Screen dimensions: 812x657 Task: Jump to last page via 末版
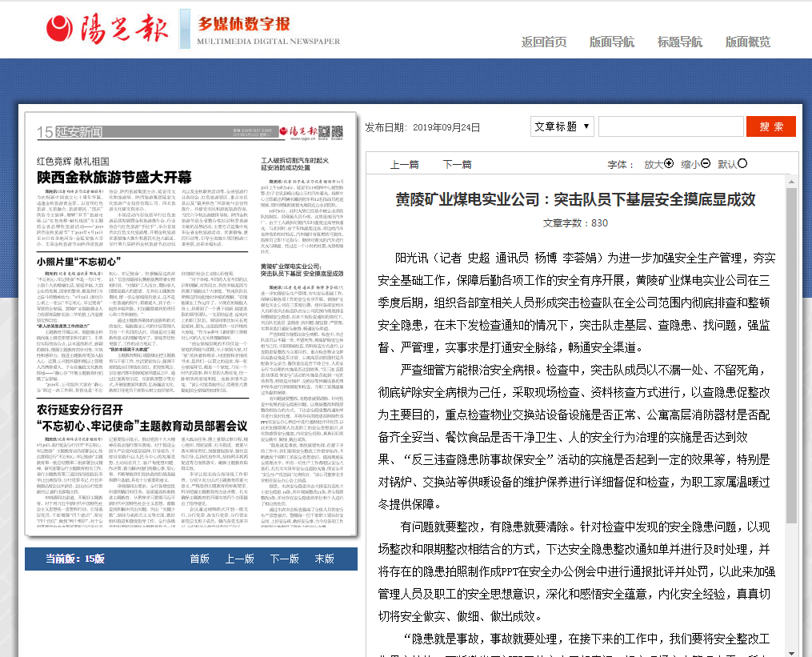pos(325,559)
